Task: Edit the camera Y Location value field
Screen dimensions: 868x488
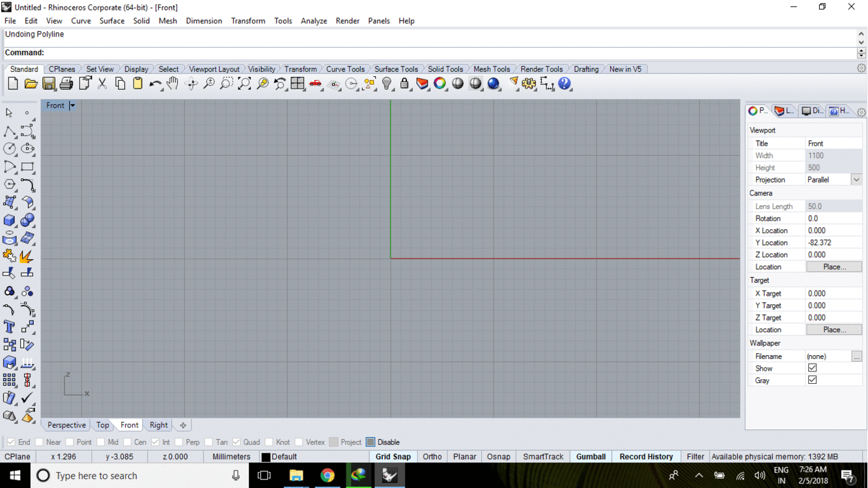Action: 834,243
